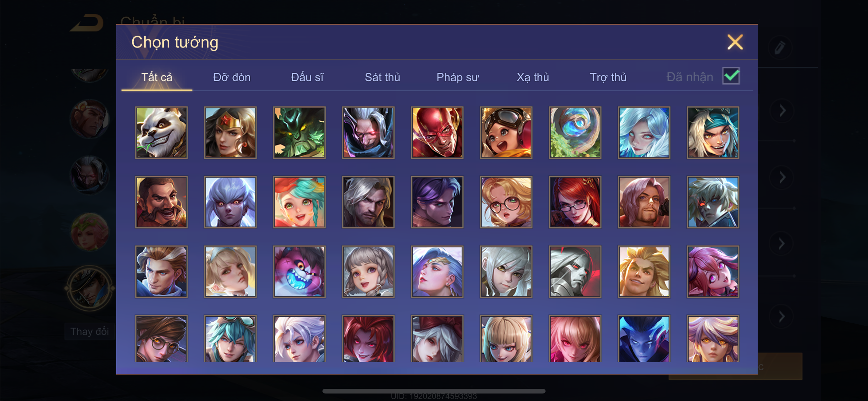The width and height of the screenshot is (868, 401).
Task: Select the mustached bearded man hero
Action: coord(162,202)
